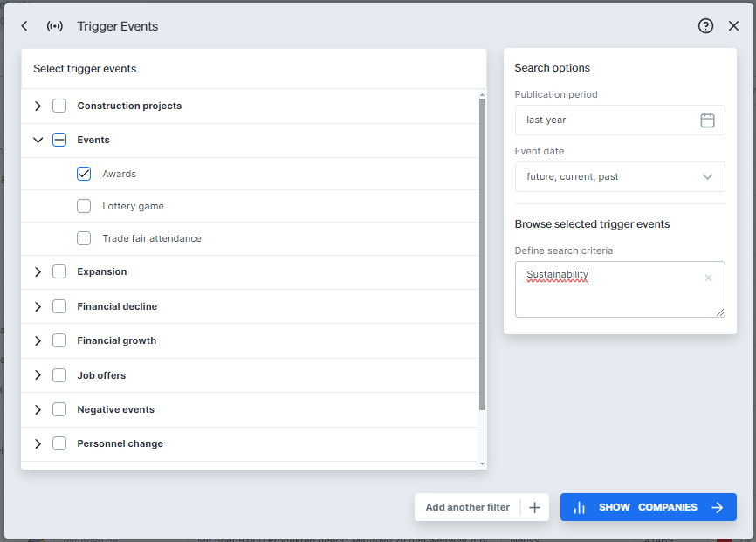Open the Event date dropdown
756x542 pixels.
click(707, 176)
